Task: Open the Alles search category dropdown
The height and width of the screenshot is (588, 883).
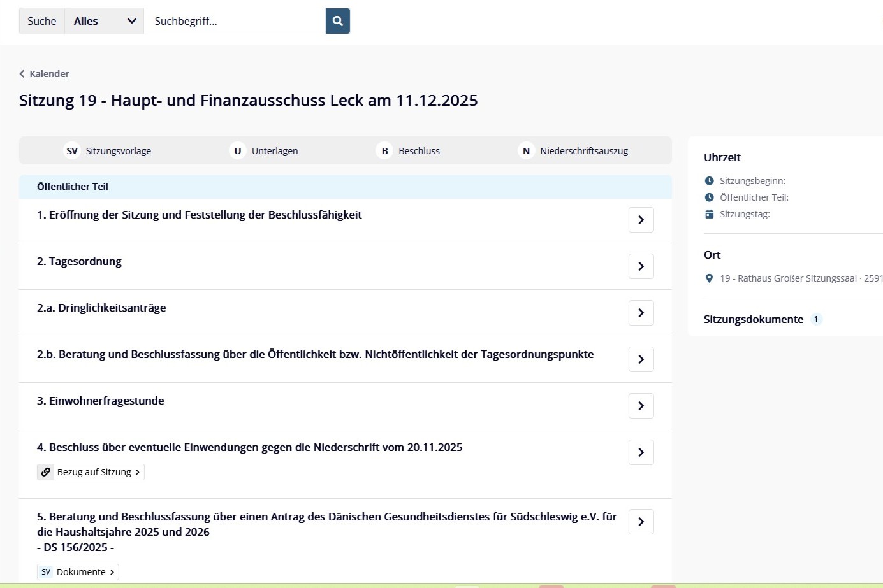Action: (104, 21)
